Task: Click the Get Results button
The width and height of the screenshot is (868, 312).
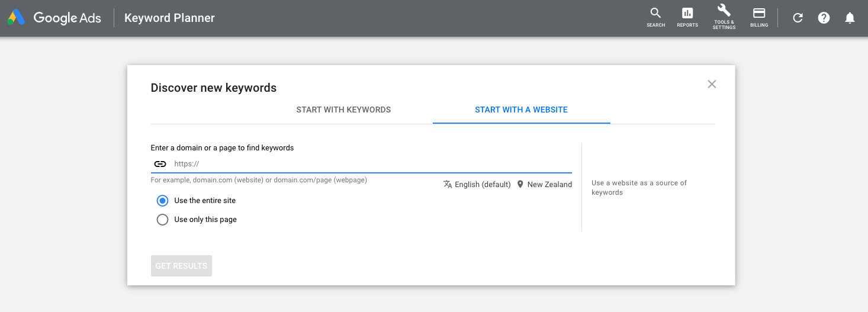Action: pos(181,266)
